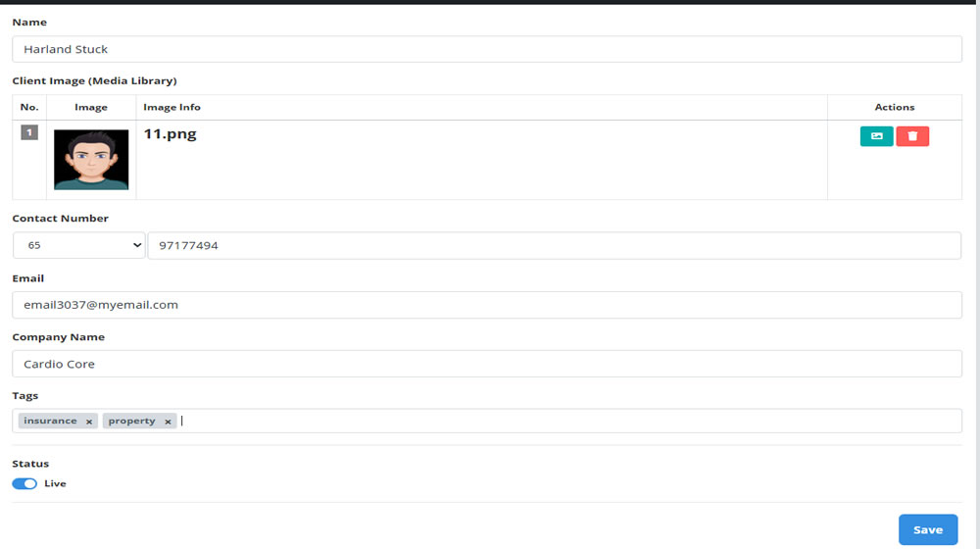This screenshot has width=980, height=549.
Task: Click the green change image icon
Action: point(876,136)
